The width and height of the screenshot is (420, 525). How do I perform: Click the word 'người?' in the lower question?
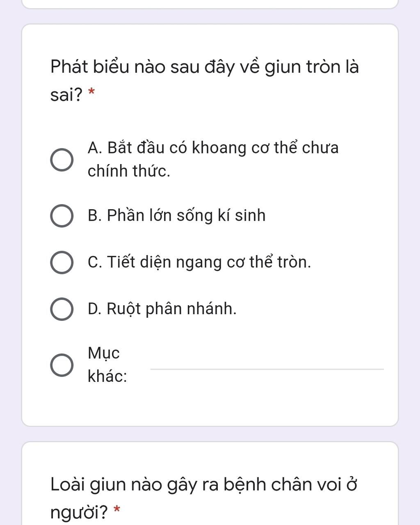point(79,512)
